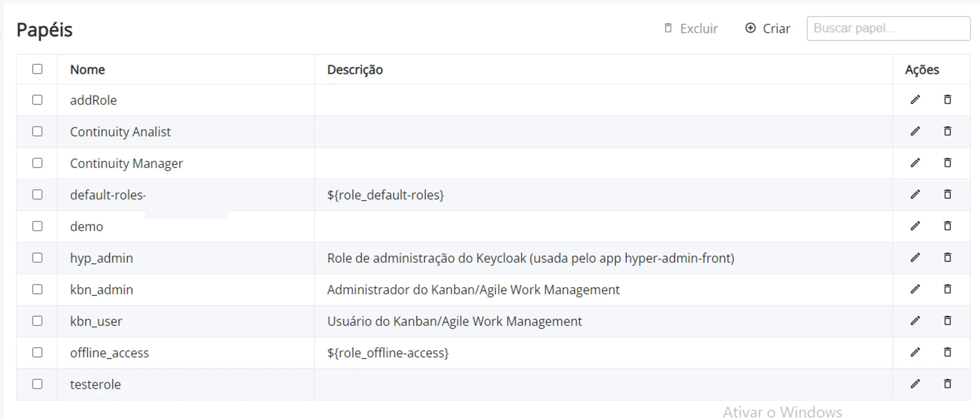Click the Criar button to create a role
The height and width of the screenshot is (419, 980).
coord(767,29)
